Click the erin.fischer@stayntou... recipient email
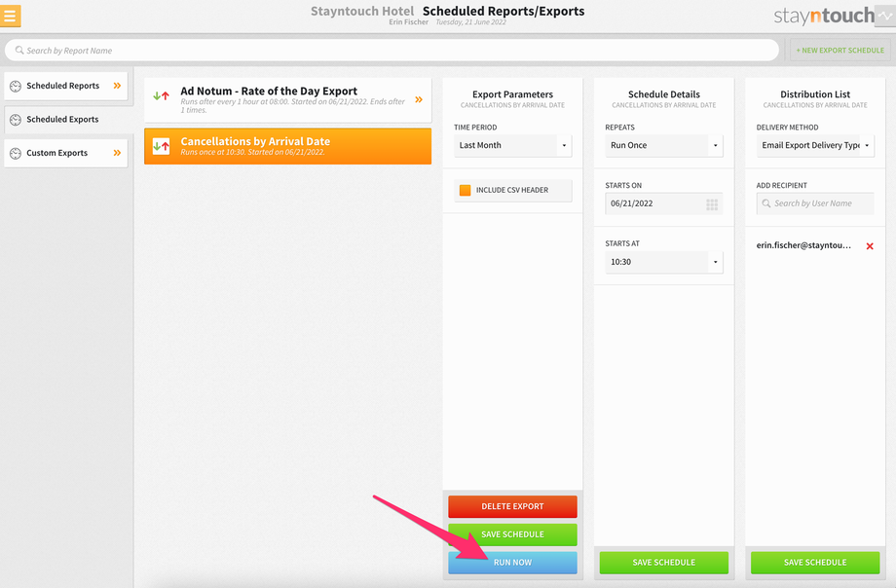The image size is (896, 588). pyautogui.click(x=803, y=245)
